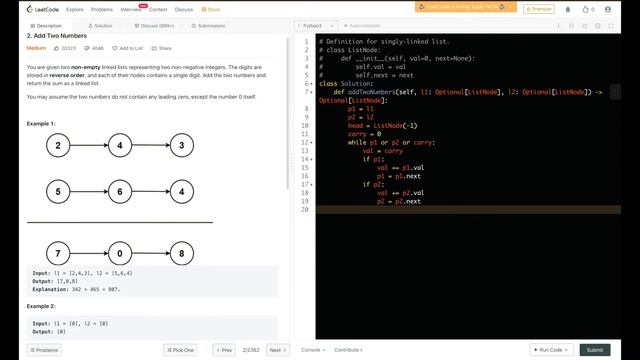Viewport: 640px width, 360px height.
Task: Open the user profile avatar
Action: [608, 9]
